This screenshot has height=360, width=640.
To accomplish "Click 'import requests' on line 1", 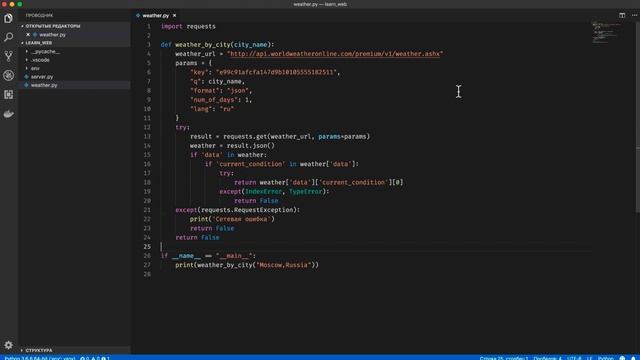I will [188, 26].
